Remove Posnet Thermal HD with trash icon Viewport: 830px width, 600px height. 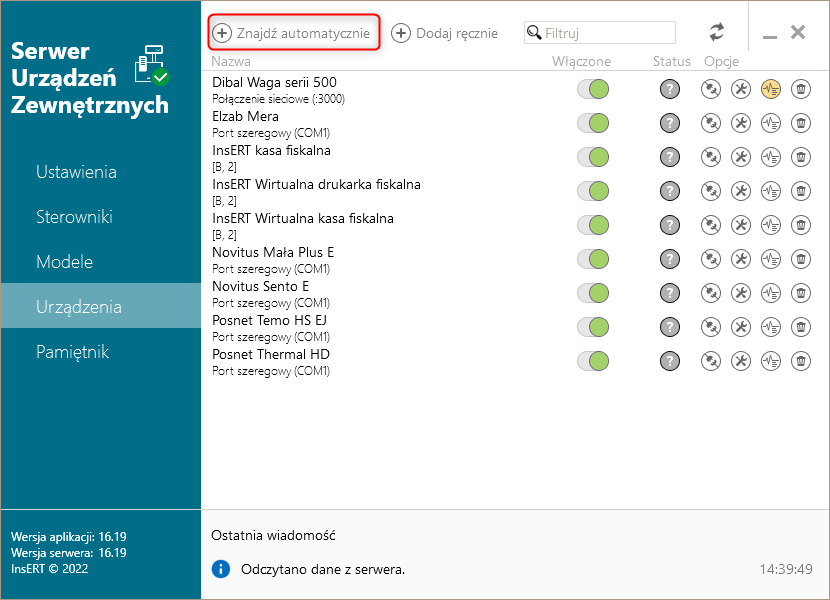pos(801,361)
